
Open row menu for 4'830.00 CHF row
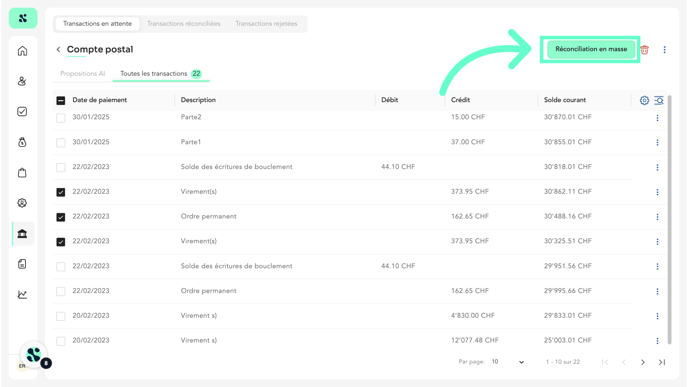(x=657, y=316)
